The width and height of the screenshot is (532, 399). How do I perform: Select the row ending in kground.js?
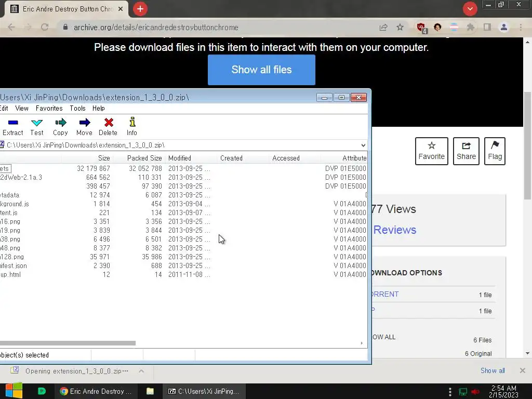coord(183,204)
